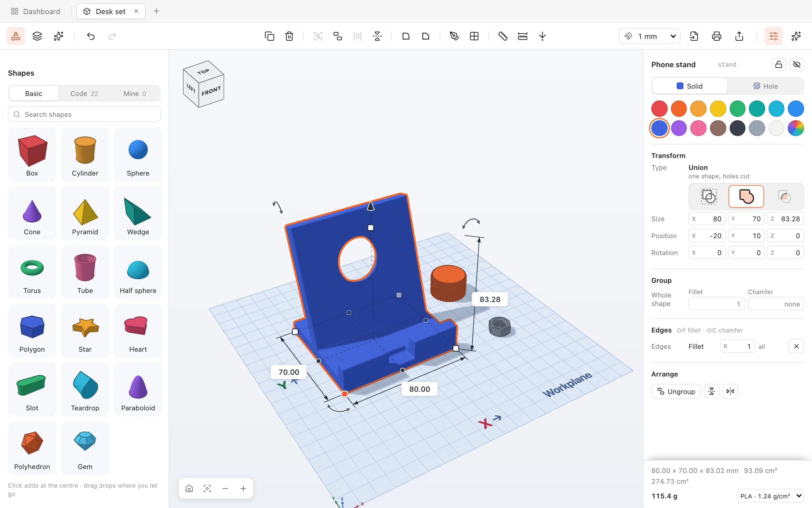
Task: Open the shapes panel icon
Action: tap(16, 36)
